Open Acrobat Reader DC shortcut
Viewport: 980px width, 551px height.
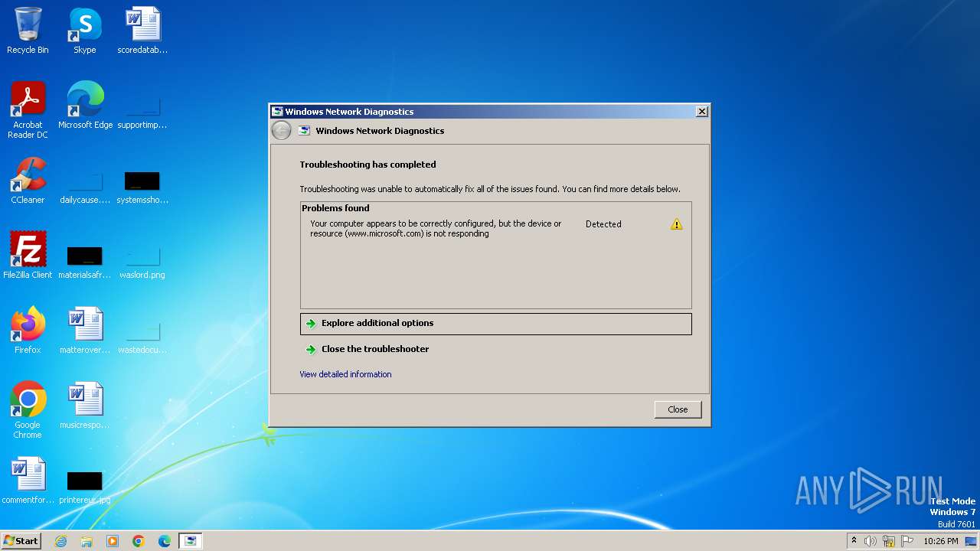(x=28, y=110)
